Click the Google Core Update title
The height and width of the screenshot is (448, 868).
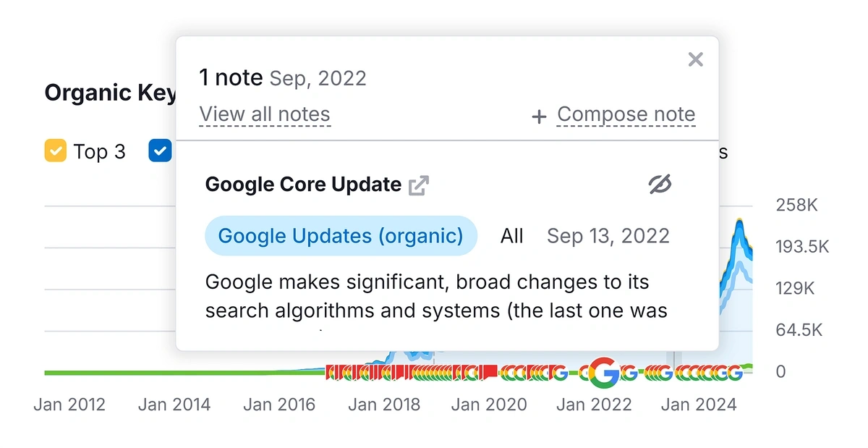coord(303,185)
